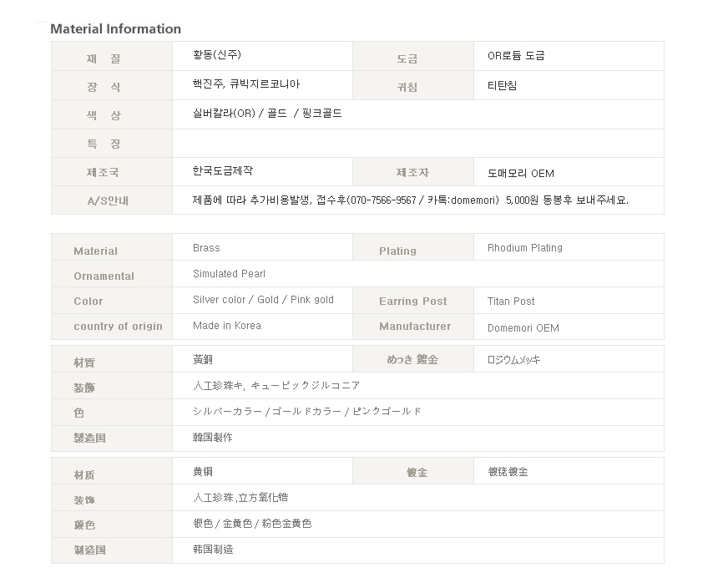The width and height of the screenshot is (728, 588).
Task: Click the A/S contact info text with 070-7566-9567
Action: (x=411, y=200)
